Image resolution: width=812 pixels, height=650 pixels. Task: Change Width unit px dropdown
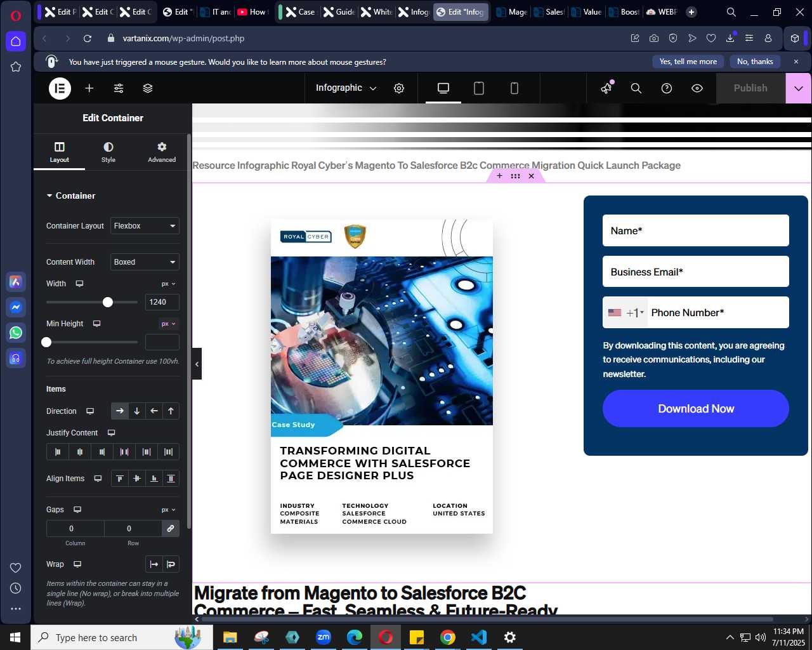pos(169,284)
